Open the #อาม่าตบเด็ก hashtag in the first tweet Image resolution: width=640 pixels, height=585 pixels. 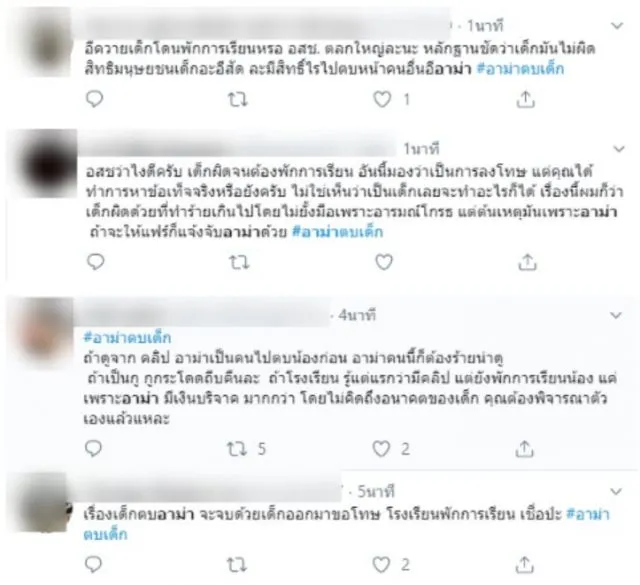tap(520, 69)
